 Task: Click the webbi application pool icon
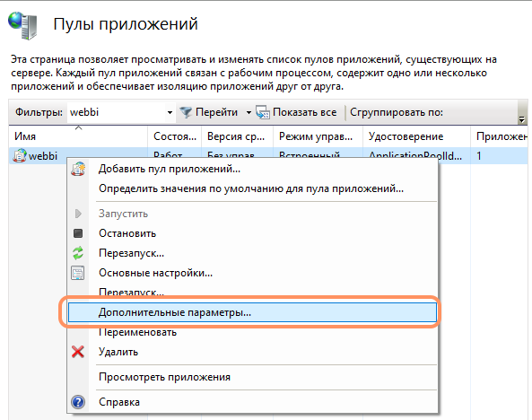tap(20, 155)
